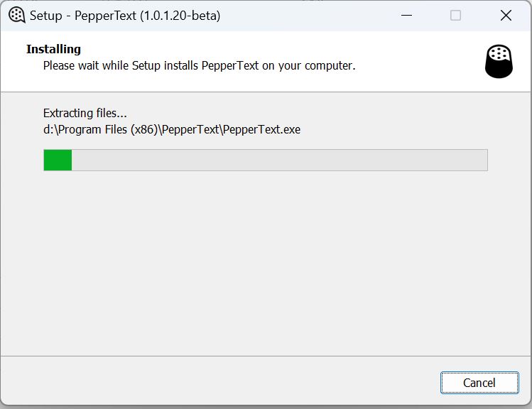Minimize the Setup window
532x409 pixels.
pyautogui.click(x=406, y=16)
